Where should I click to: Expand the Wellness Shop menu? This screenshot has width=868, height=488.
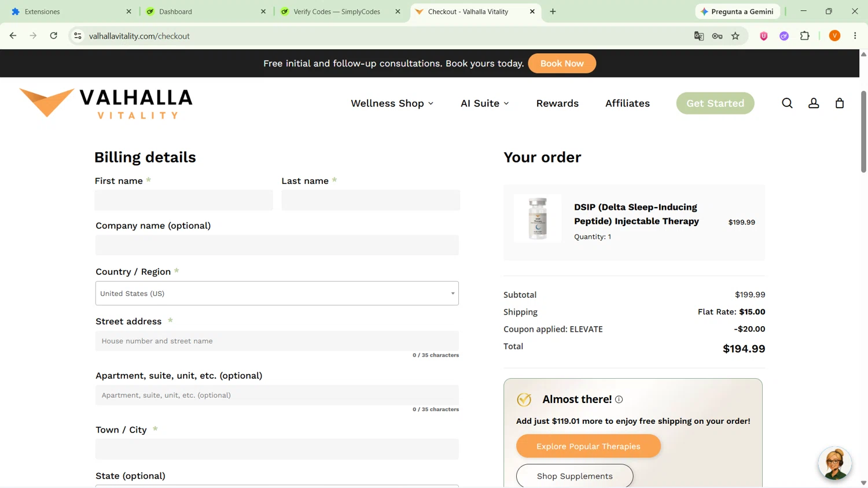[392, 103]
